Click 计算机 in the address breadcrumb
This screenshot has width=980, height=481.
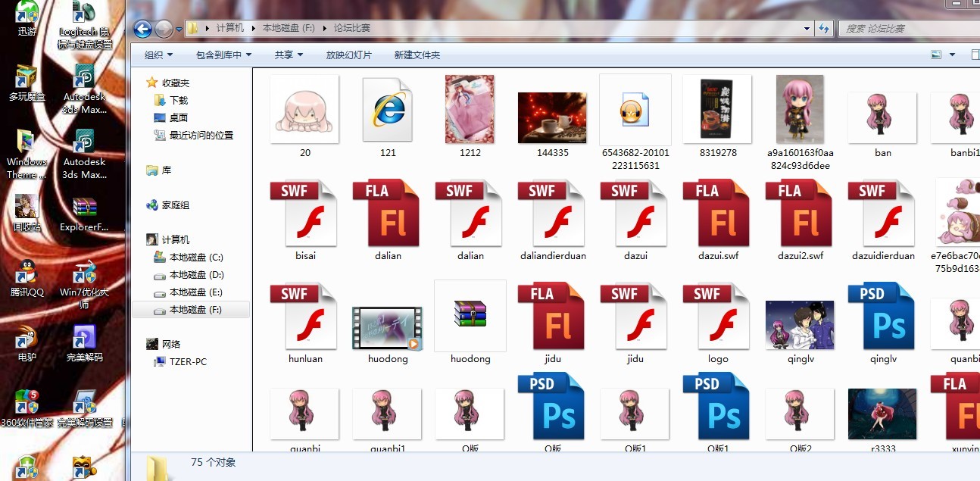click(230, 28)
